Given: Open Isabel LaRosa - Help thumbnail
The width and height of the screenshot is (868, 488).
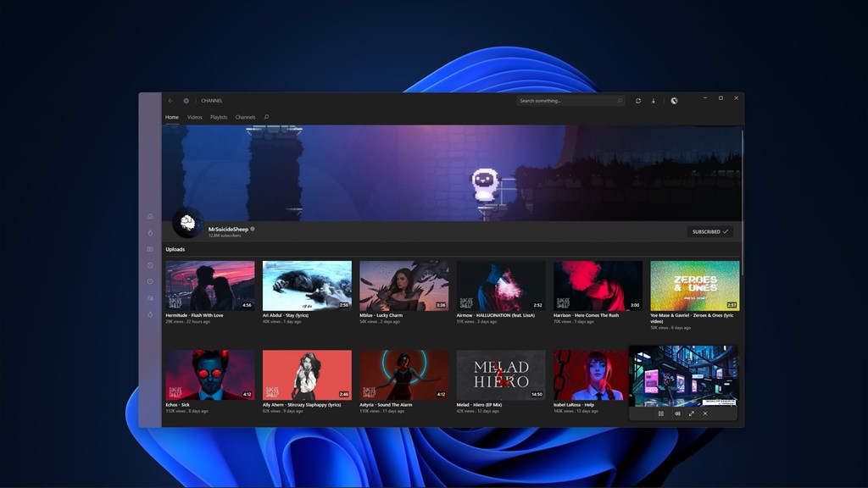Looking at the screenshot, I should point(591,374).
